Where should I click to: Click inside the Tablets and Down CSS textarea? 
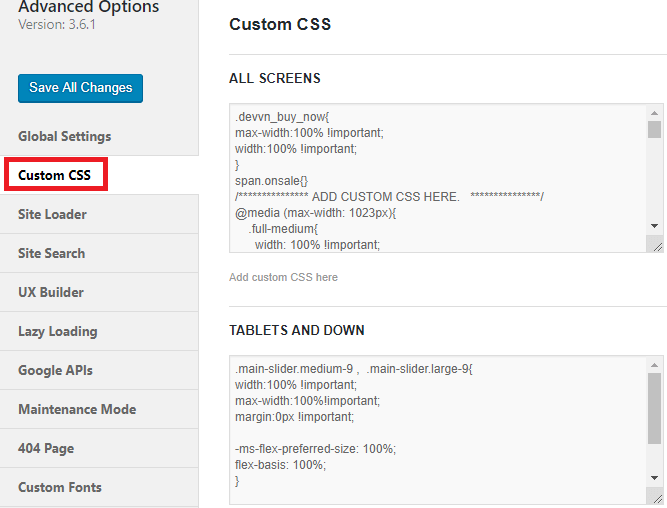pyautogui.click(x=438, y=430)
